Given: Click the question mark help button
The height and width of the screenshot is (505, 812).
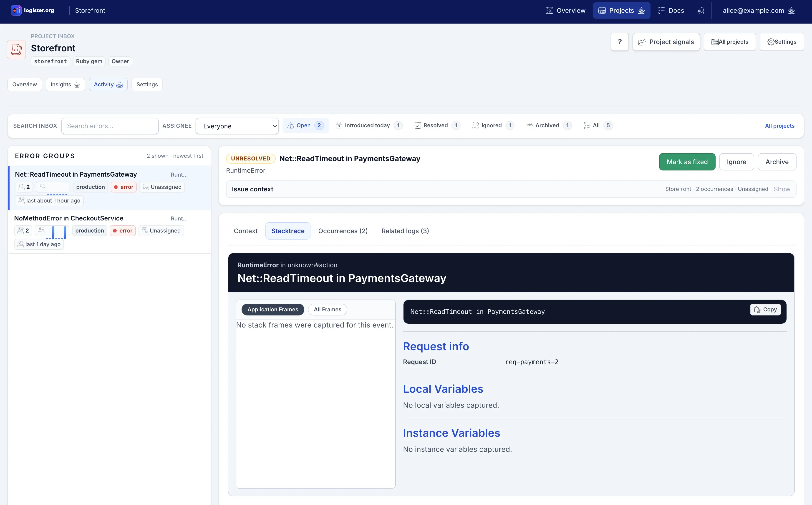Looking at the screenshot, I should point(620,42).
